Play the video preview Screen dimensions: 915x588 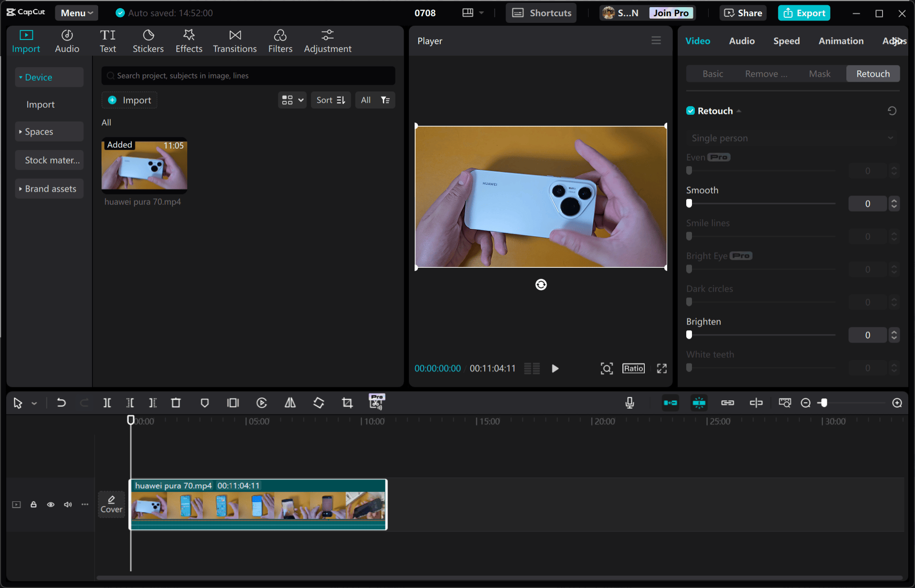(x=555, y=368)
